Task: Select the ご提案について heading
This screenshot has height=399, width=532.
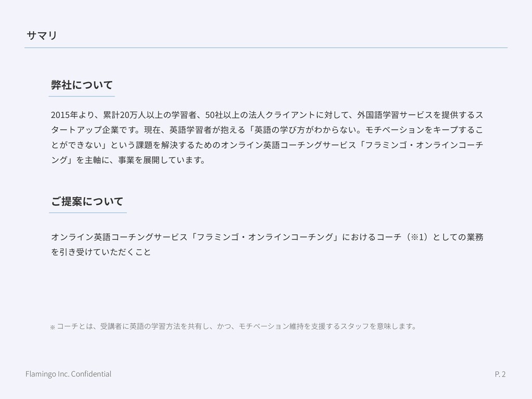Action: 87,201
